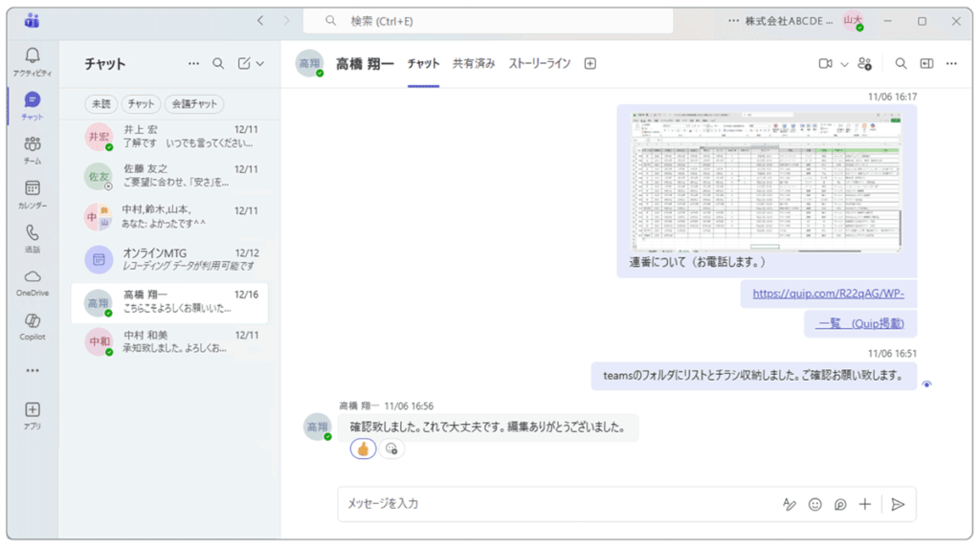Click 高橋's reply 確認致しました message
The height and width of the screenshot is (547, 980).
487,427
